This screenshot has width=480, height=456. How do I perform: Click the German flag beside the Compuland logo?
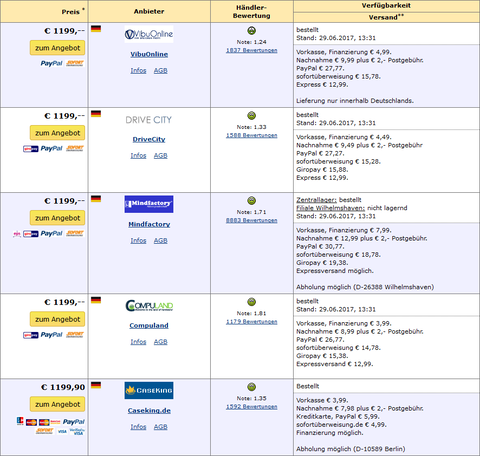pyautogui.click(x=96, y=300)
